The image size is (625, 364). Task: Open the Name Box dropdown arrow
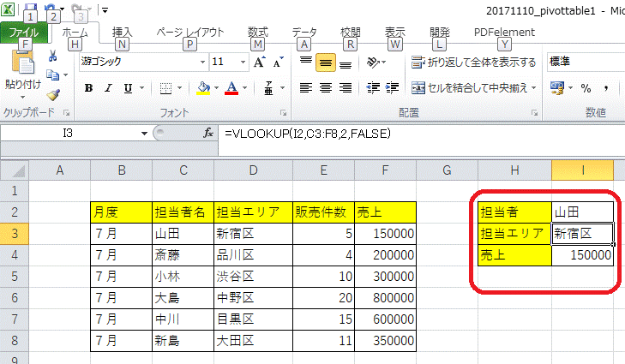click(142, 134)
